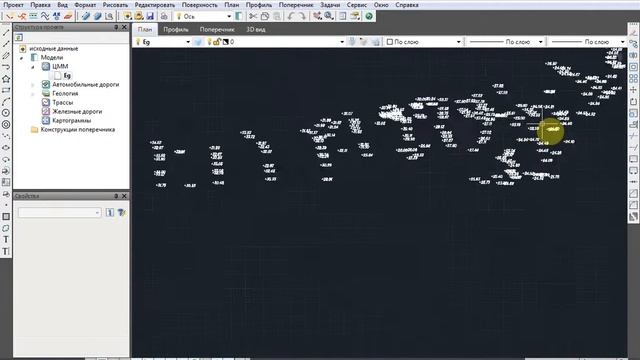This screenshot has width=640, height=360.
Task: Switch to the Поперечник view tab
Action: point(217,29)
